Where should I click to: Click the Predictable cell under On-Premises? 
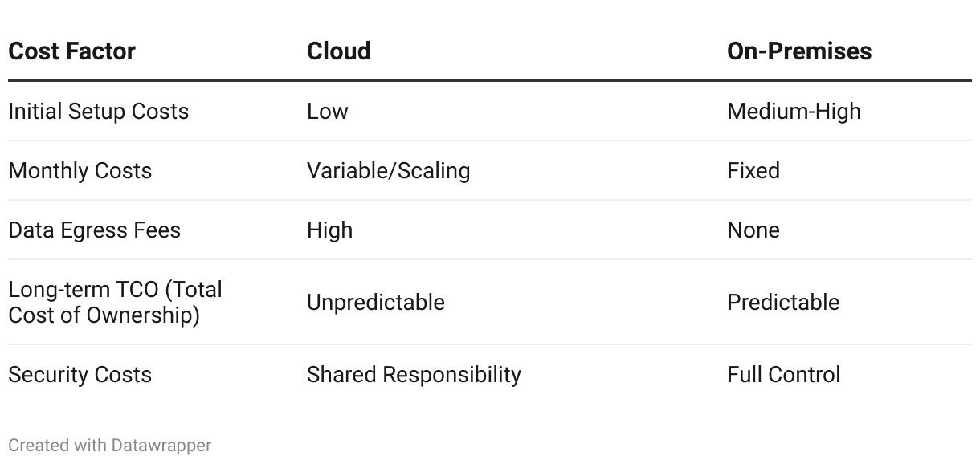coord(782,302)
